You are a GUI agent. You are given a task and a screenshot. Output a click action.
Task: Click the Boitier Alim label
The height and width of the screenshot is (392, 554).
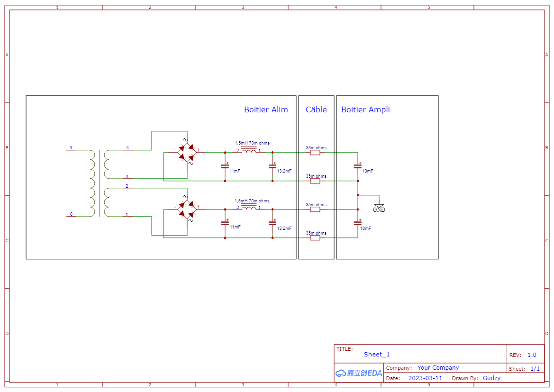point(266,109)
